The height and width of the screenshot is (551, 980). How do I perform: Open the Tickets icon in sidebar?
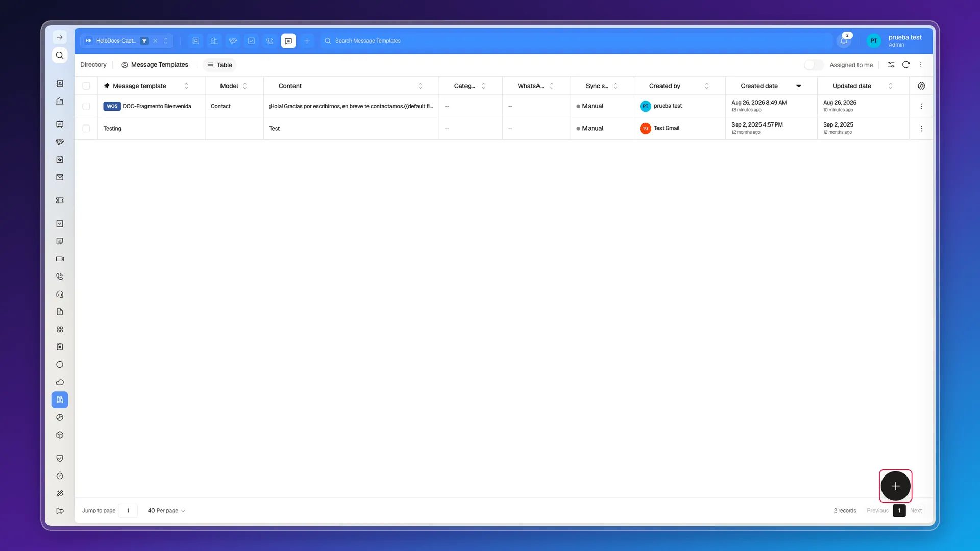pyautogui.click(x=60, y=201)
